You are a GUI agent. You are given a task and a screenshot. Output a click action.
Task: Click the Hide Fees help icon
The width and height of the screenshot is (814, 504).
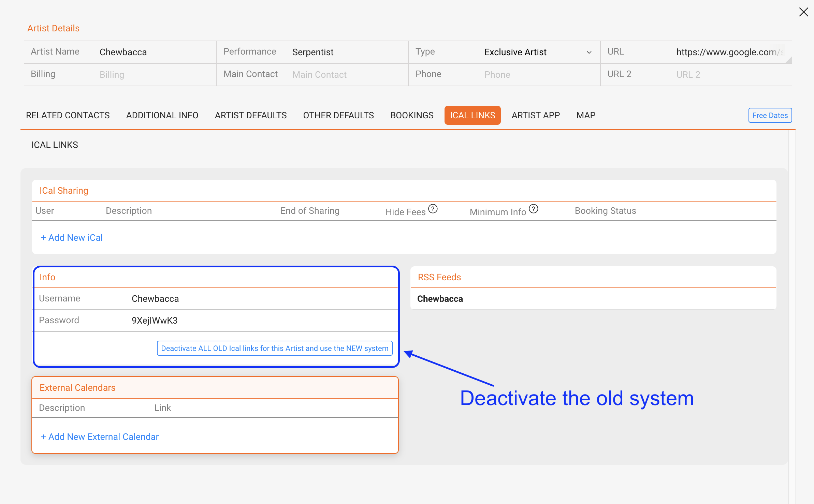(433, 209)
